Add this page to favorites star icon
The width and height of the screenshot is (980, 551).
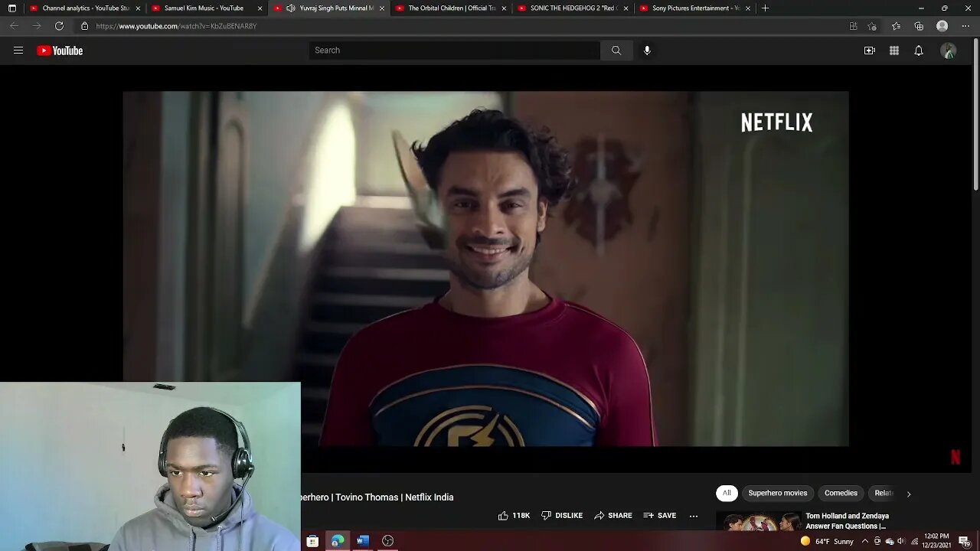coord(872,26)
